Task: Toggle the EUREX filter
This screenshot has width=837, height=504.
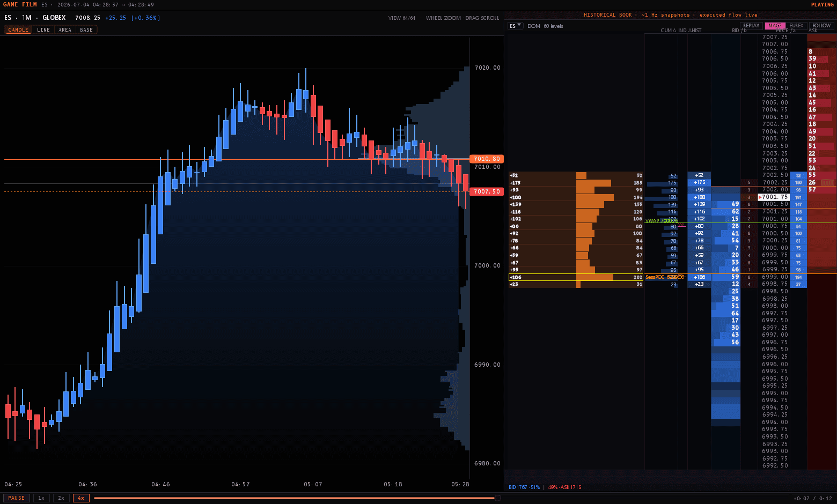Action: point(796,26)
